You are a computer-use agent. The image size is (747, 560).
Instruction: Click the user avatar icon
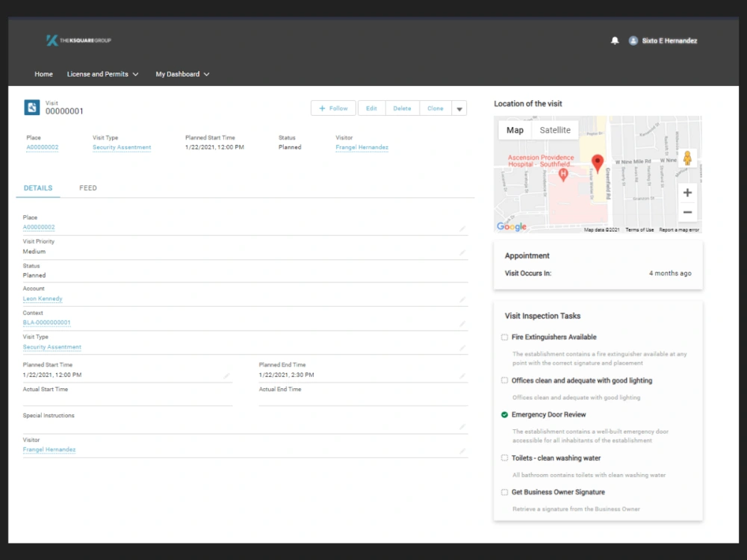[633, 40]
